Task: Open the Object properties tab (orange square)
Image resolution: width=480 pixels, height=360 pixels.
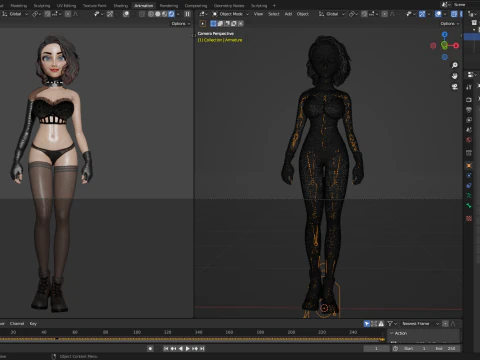Action: (x=469, y=166)
